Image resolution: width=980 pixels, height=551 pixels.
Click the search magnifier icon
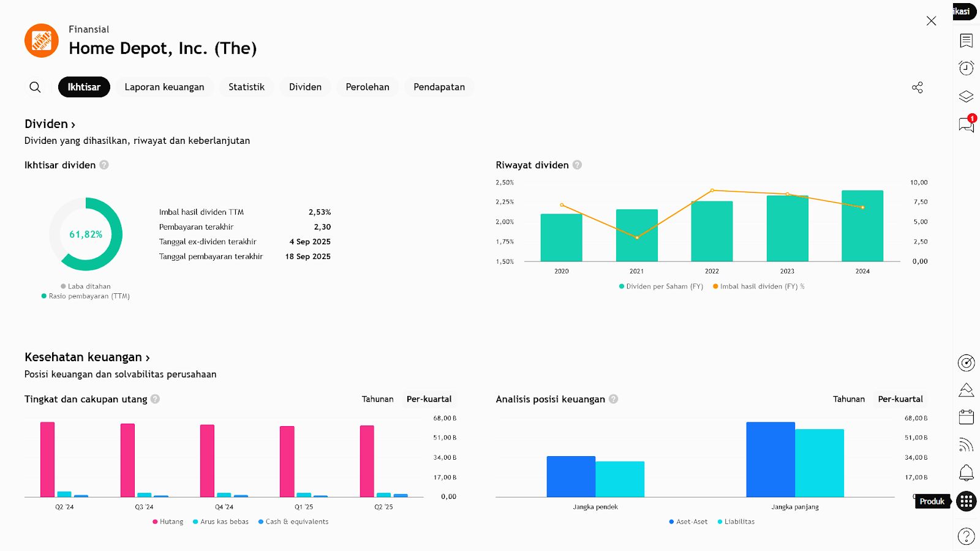[x=35, y=87]
